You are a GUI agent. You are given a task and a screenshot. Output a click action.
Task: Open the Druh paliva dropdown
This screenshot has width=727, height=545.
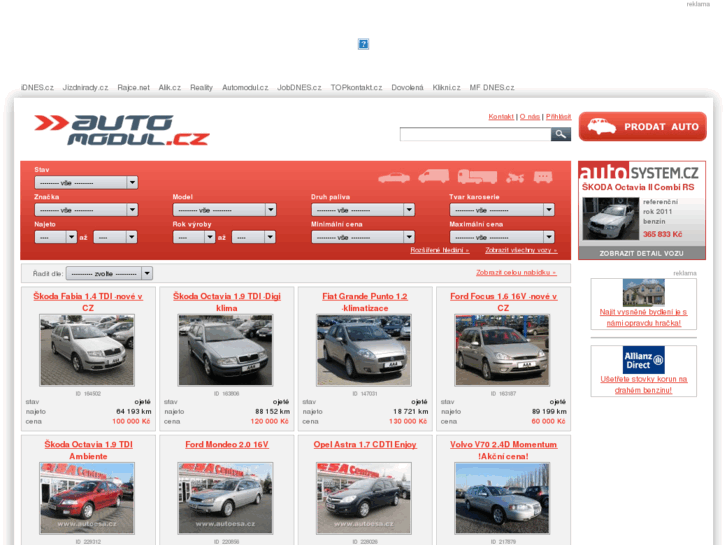tap(363, 210)
